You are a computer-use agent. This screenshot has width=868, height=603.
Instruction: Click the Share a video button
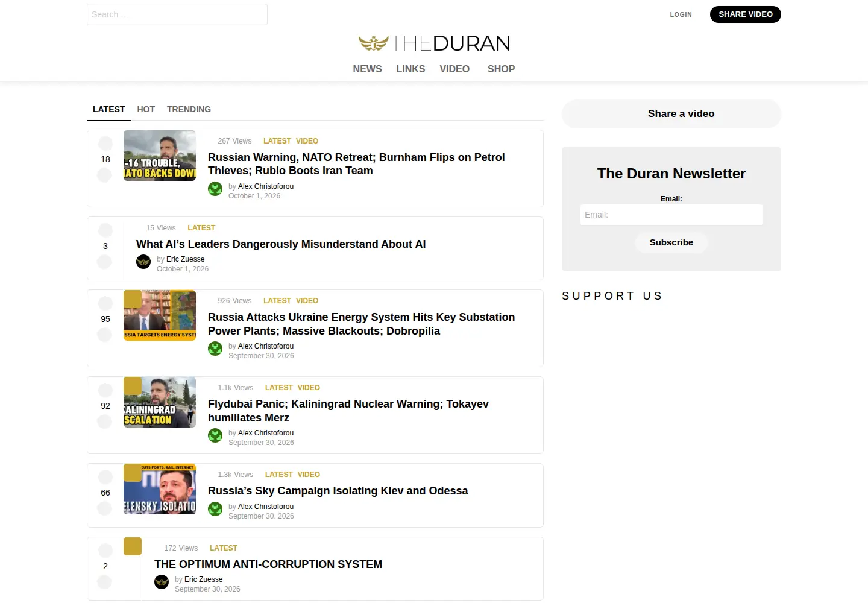pyautogui.click(x=671, y=113)
